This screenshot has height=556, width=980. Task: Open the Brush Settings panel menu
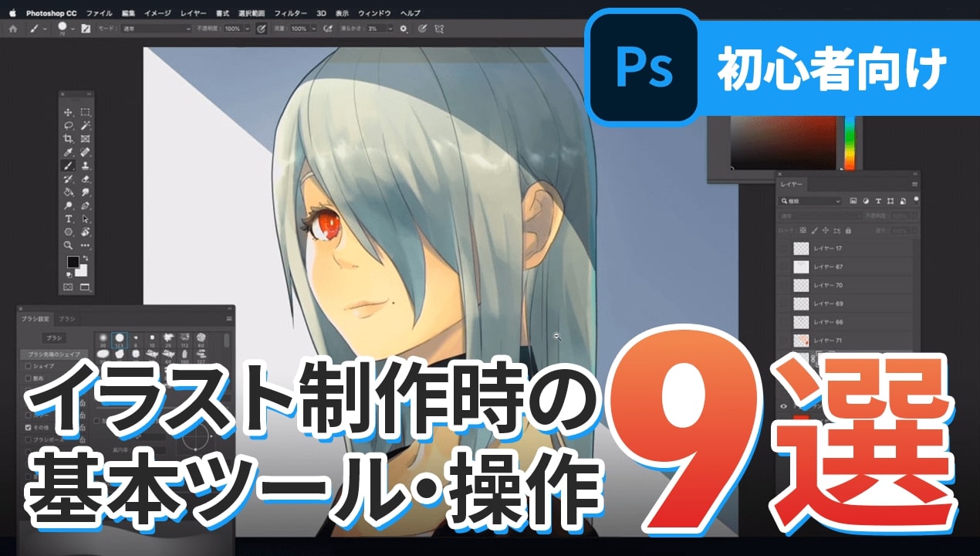coord(229,318)
